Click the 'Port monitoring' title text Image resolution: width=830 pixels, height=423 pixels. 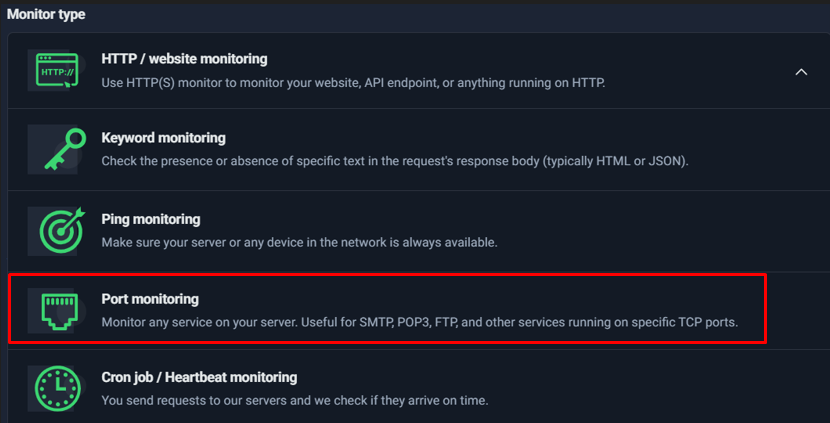pos(150,299)
